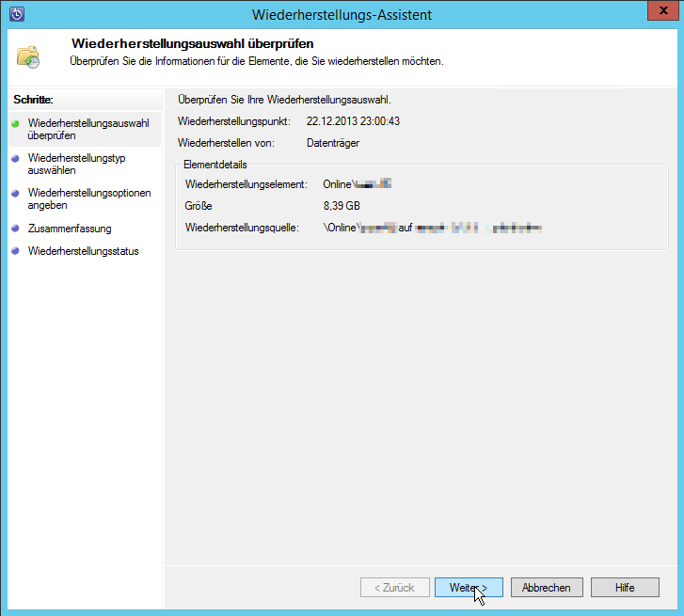Click the bullet next to Wiederherstellungstyp auswählen

15,159
